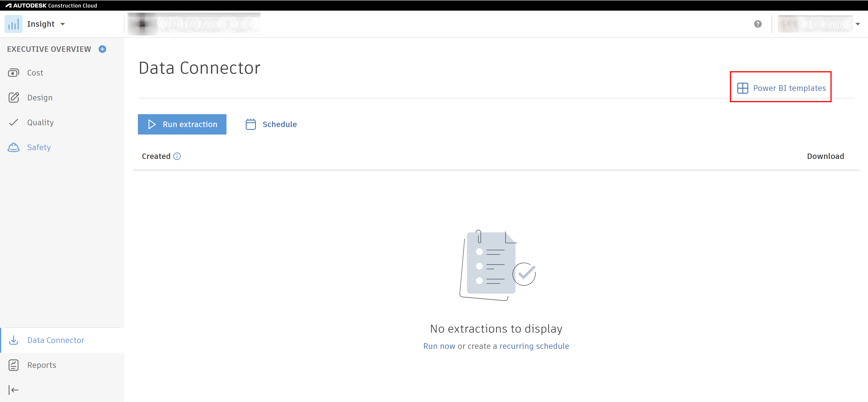Screen dimensions: 868x402
Task: Click the Reports document icon
Action: pyautogui.click(x=14, y=365)
